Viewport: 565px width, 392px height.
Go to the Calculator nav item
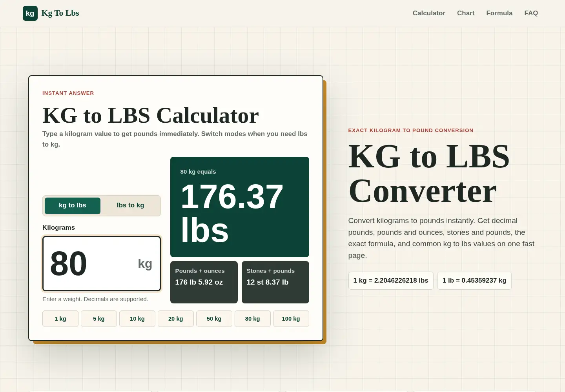click(x=429, y=13)
